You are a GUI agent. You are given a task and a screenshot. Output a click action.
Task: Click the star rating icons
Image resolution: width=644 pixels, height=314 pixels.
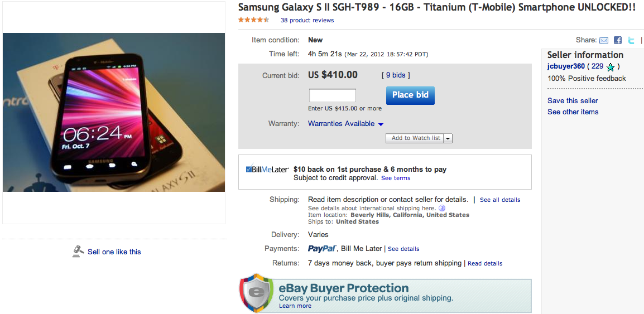click(x=254, y=20)
